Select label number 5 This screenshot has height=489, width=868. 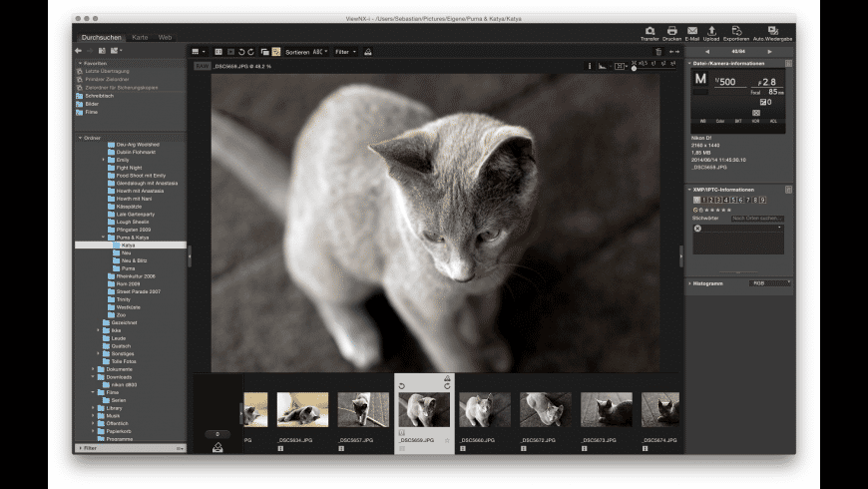733,200
